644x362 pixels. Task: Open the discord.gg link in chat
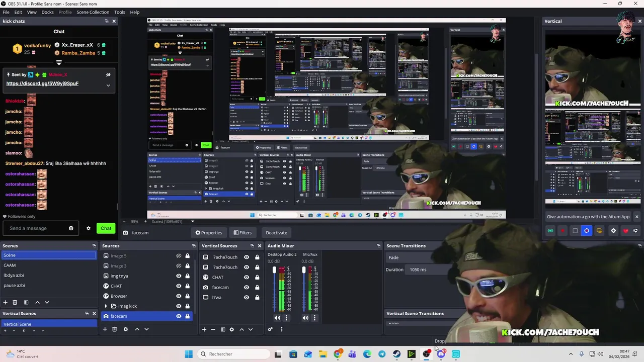click(42, 83)
